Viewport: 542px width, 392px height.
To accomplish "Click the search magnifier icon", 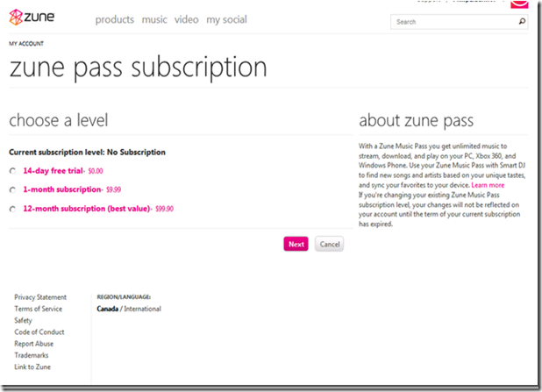I will tap(522, 22).
